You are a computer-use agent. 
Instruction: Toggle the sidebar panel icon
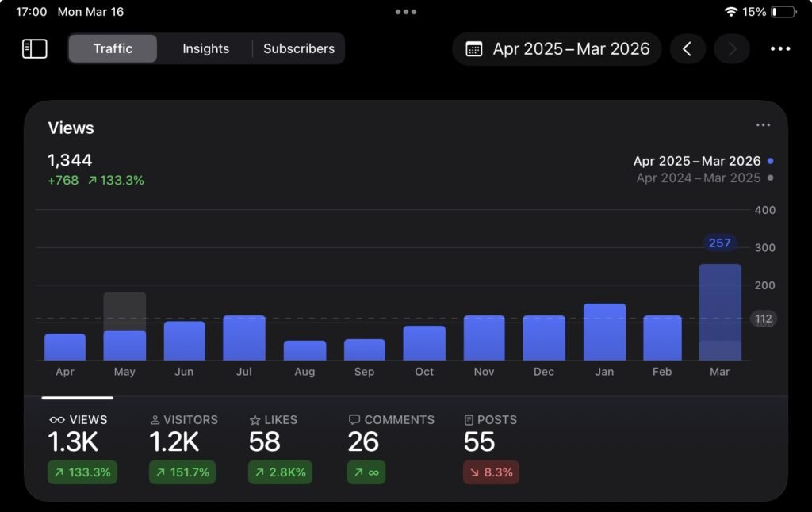pos(35,48)
